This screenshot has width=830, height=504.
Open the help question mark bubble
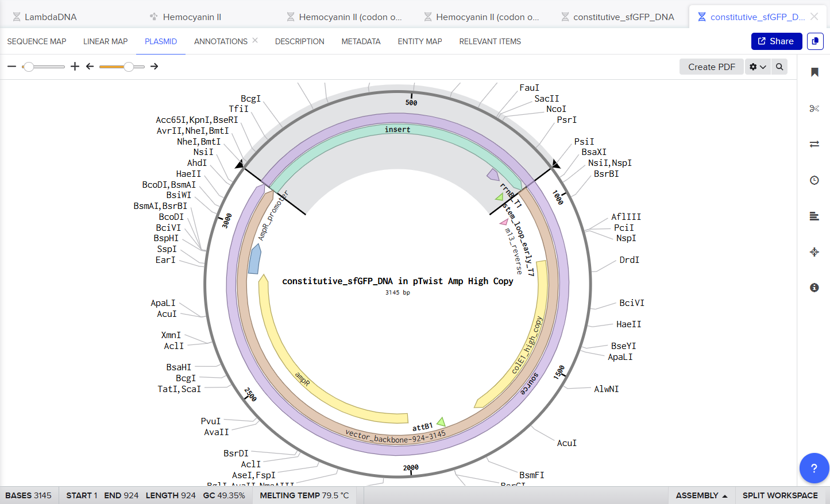click(x=814, y=468)
